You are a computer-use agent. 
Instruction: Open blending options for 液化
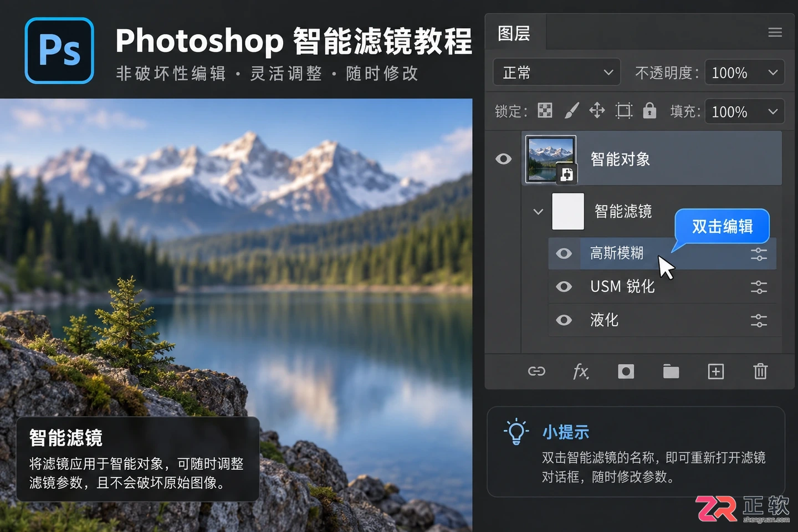click(x=759, y=321)
